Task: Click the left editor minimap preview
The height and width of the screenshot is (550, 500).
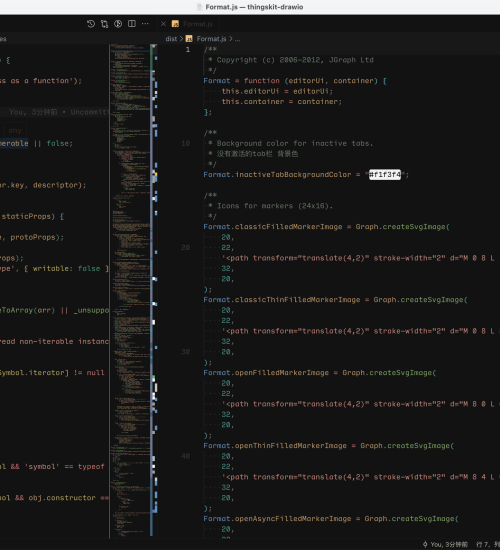Action: [x=130, y=291]
